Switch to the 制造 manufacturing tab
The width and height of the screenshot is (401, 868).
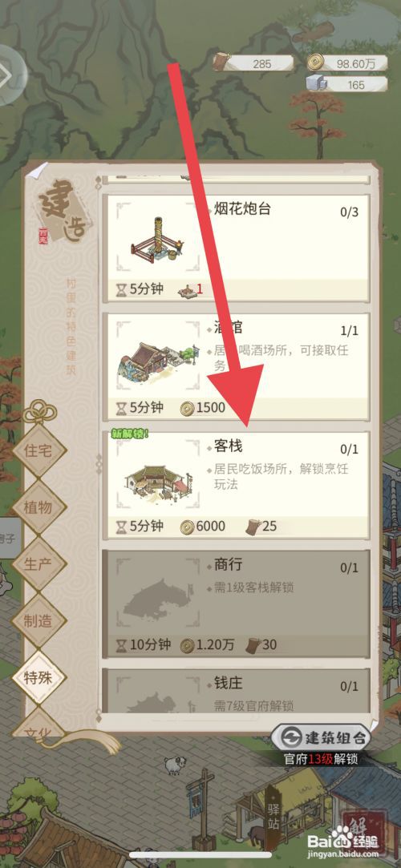38,620
